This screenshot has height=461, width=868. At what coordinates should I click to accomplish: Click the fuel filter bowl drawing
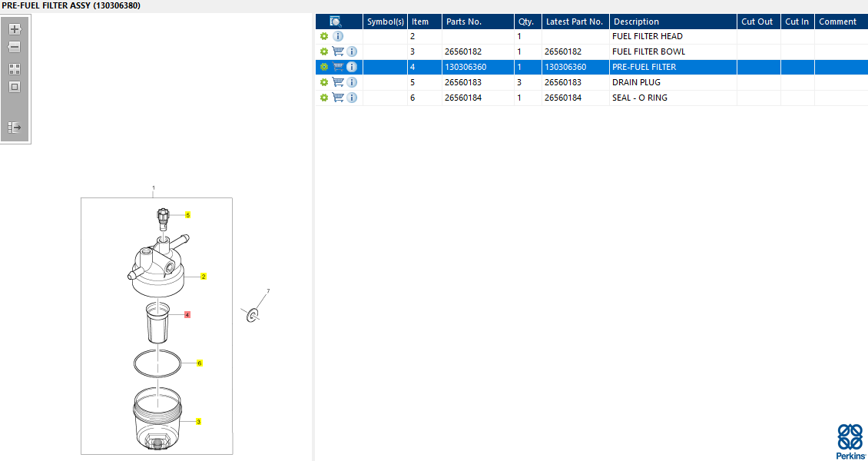click(x=157, y=420)
